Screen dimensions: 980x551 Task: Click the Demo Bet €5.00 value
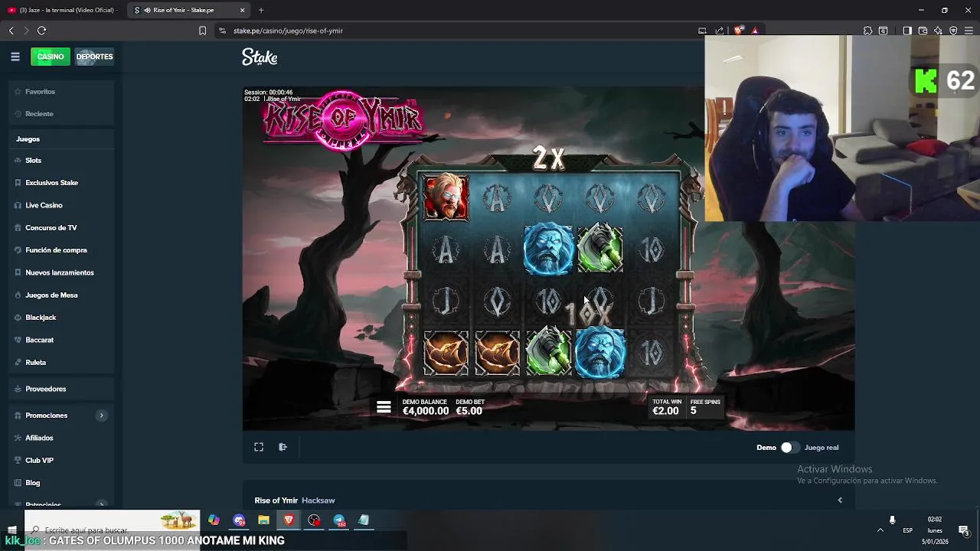[469, 411]
